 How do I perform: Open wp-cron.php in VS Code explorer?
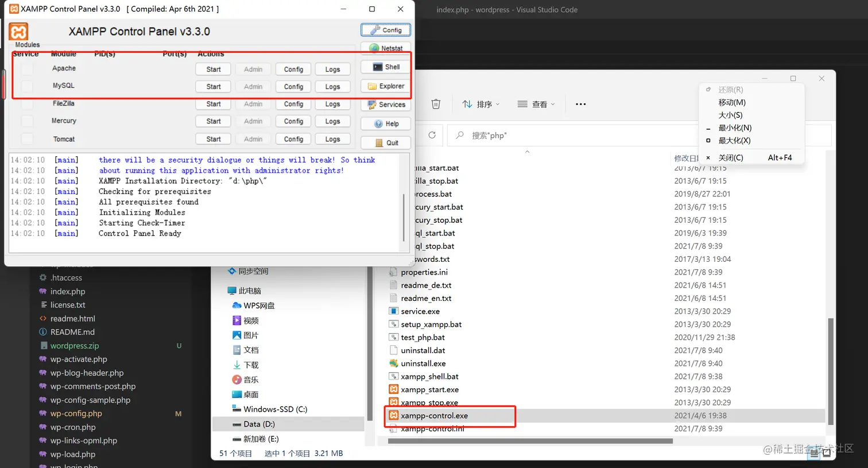pyautogui.click(x=72, y=427)
